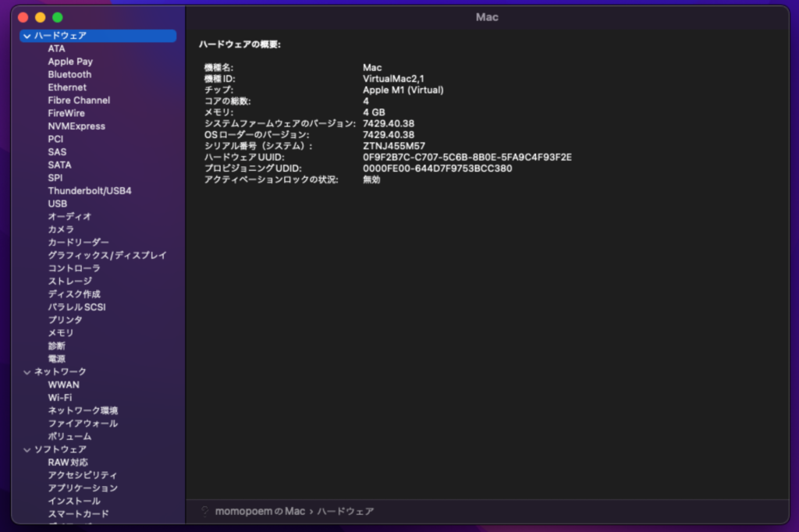
Task: Open ファイアウォール entry
Action: coord(83,424)
